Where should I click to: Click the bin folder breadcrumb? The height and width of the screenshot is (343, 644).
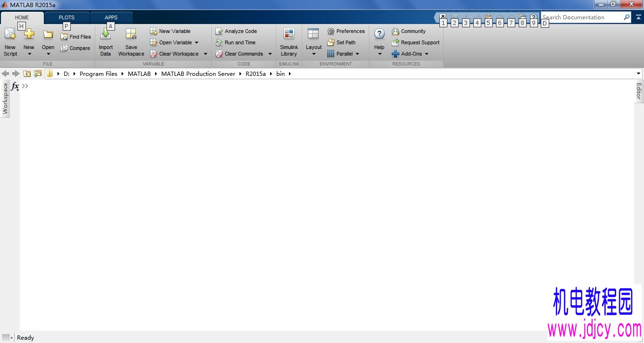(281, 73)
